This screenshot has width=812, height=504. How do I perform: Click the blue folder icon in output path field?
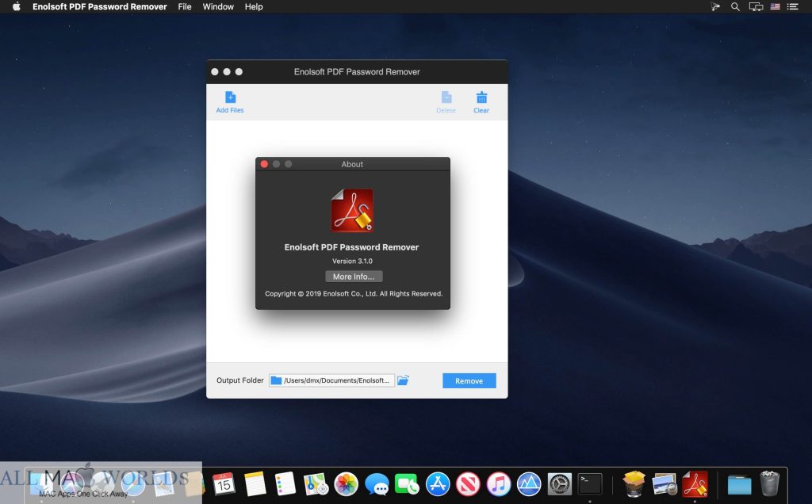pyautogui.click(x=277, y=380)
